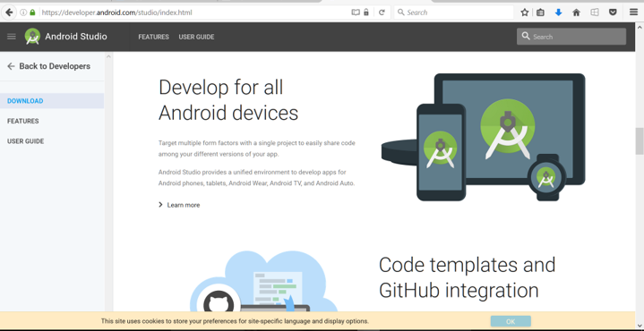Click OK on the cookie notice
The image size is (644, 331).
pos(511,321)
